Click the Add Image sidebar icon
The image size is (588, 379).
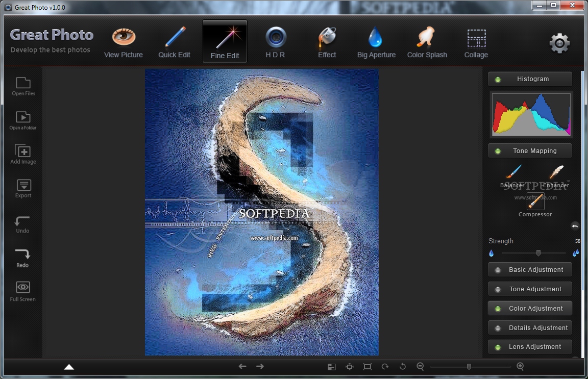click(x=23, y=154)
